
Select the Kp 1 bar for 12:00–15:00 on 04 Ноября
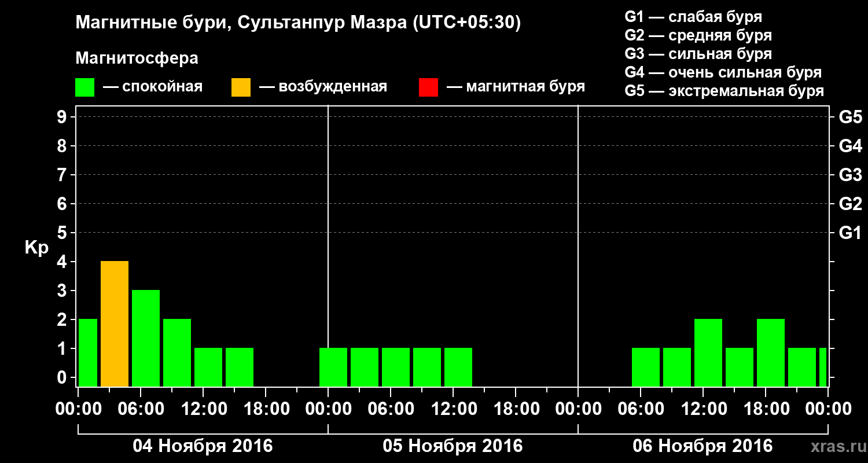(208, 368)
